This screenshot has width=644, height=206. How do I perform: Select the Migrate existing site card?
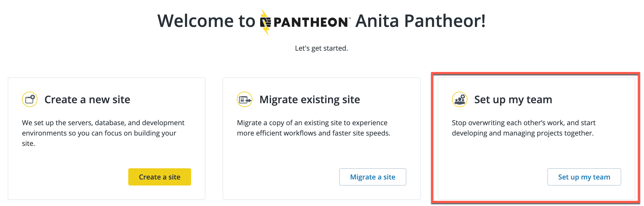tap(321, 139)
